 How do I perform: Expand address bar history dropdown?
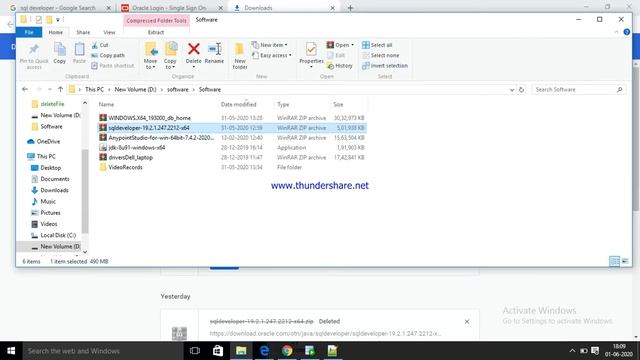[512, 90]
